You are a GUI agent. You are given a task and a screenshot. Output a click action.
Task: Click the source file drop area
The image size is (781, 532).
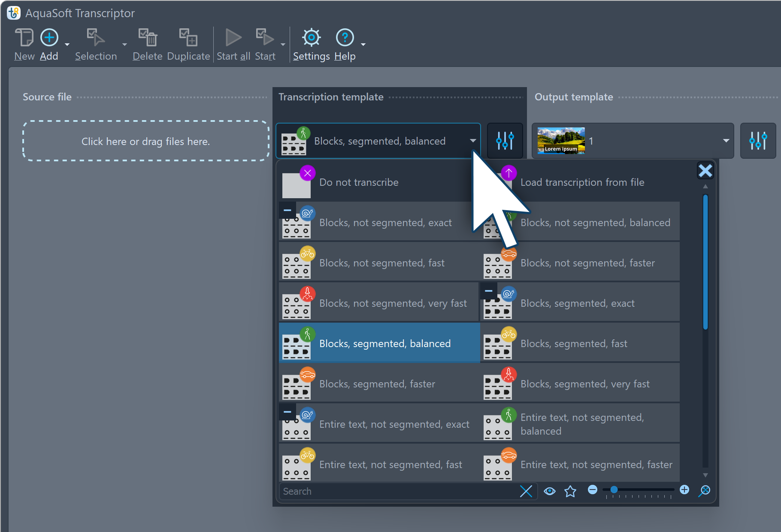pyautogui.click(x=146, y=141)
